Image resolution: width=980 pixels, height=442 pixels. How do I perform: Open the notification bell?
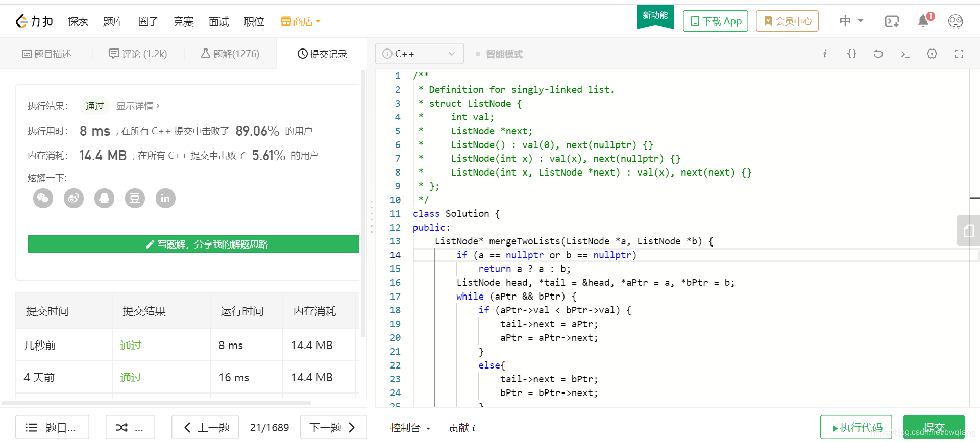(x=923, y=21)
